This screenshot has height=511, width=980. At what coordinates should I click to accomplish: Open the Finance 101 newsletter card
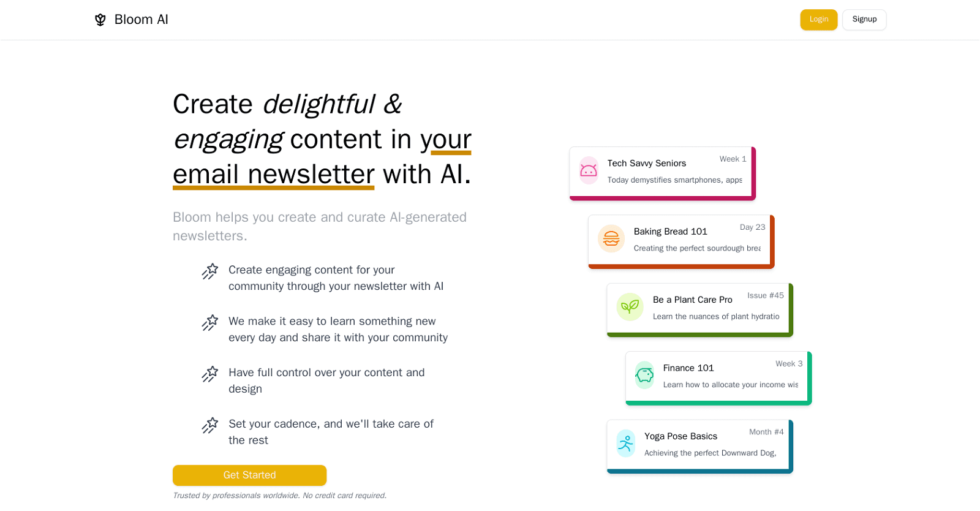pos(718,377)
